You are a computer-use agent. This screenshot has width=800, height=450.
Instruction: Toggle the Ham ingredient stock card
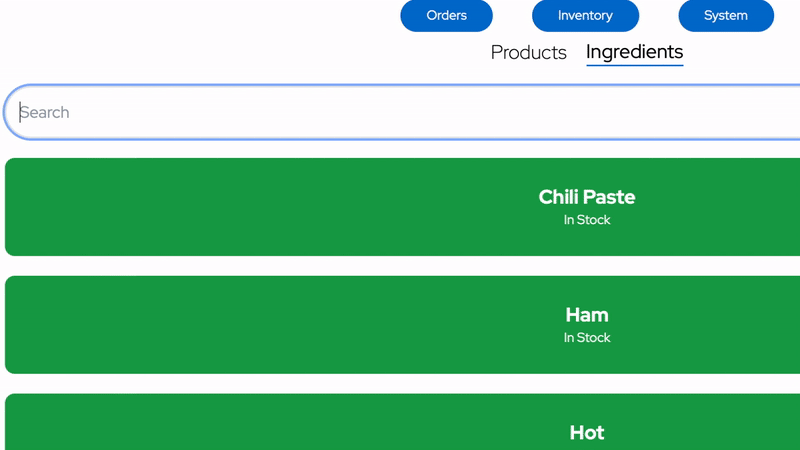tap(403, 324)
